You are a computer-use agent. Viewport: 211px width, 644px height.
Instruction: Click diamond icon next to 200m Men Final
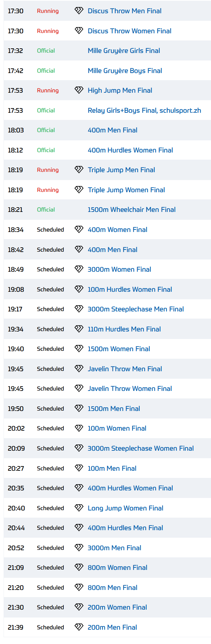click(79, 627)
